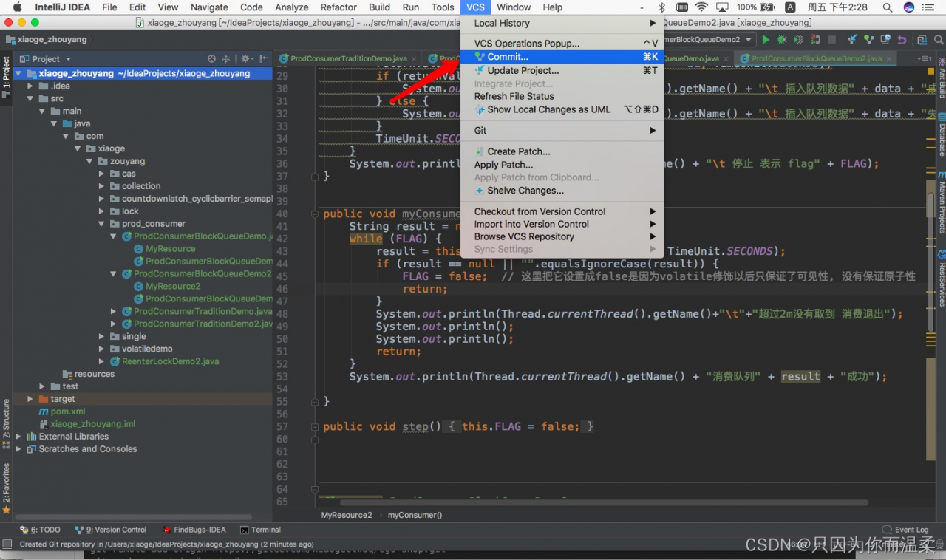Open the Version Control tool window
The image size is (946, 560).
click(111, 530)
